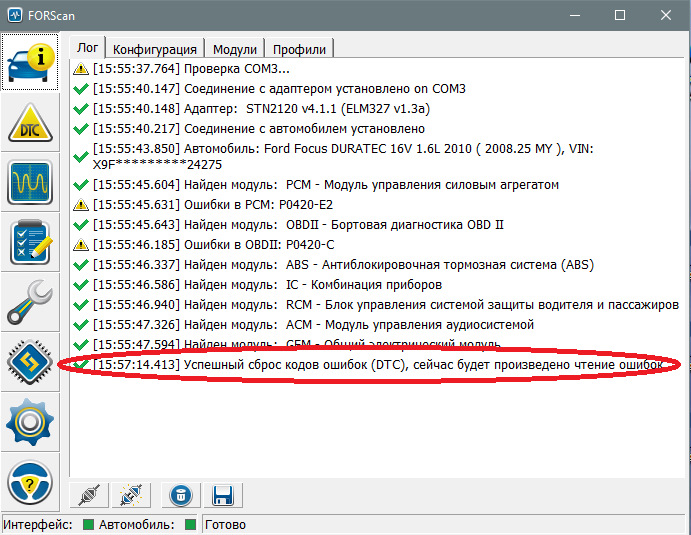Select log line 'Ошибки в OBDII: P0420-C'

213,245
